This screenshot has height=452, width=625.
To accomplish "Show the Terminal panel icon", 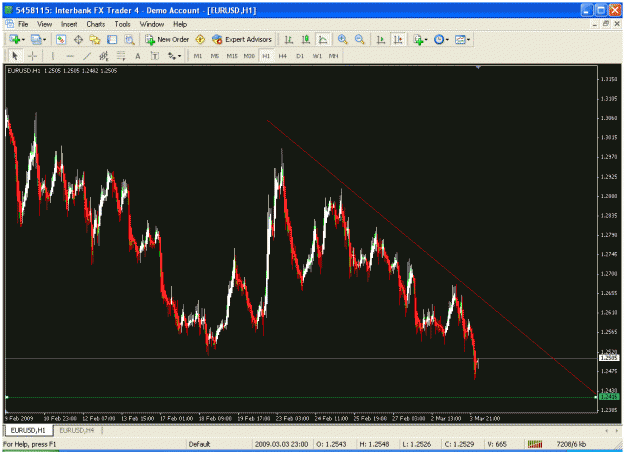I will click(112, 39).
